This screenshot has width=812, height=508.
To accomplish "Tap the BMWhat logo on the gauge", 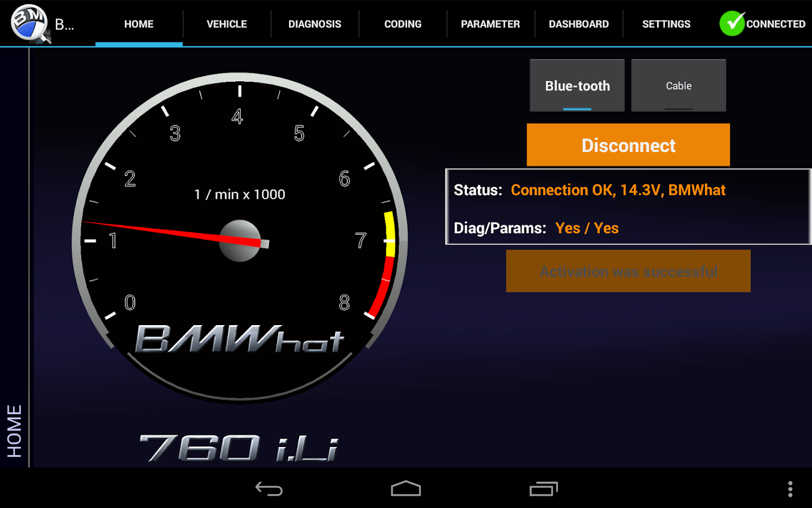I will (x=240, y=339).
